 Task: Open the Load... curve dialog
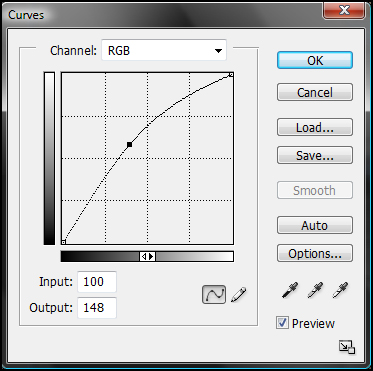point(315,127)
